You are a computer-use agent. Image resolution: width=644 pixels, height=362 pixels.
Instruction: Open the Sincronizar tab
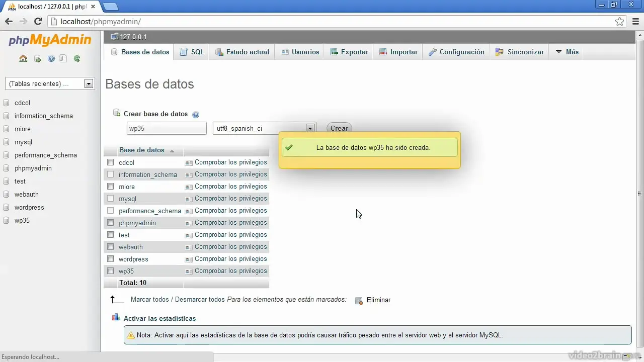click(x=520, y=52)
